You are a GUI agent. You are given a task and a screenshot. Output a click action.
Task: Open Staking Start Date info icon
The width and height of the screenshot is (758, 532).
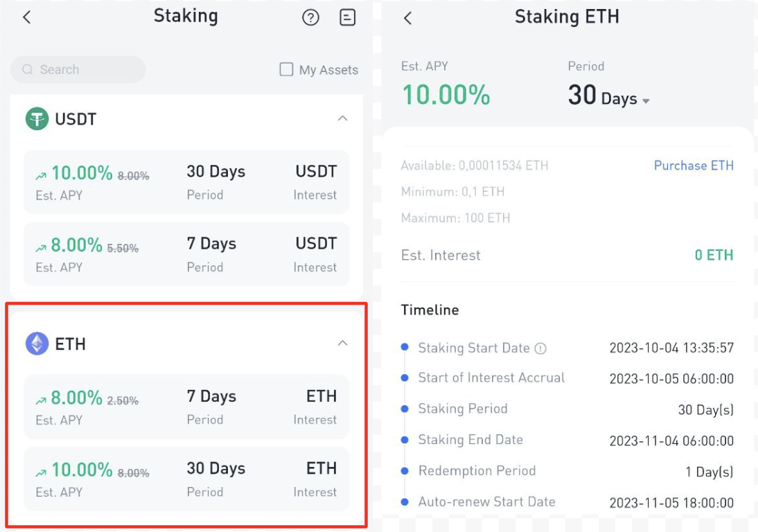click(540, 348)
